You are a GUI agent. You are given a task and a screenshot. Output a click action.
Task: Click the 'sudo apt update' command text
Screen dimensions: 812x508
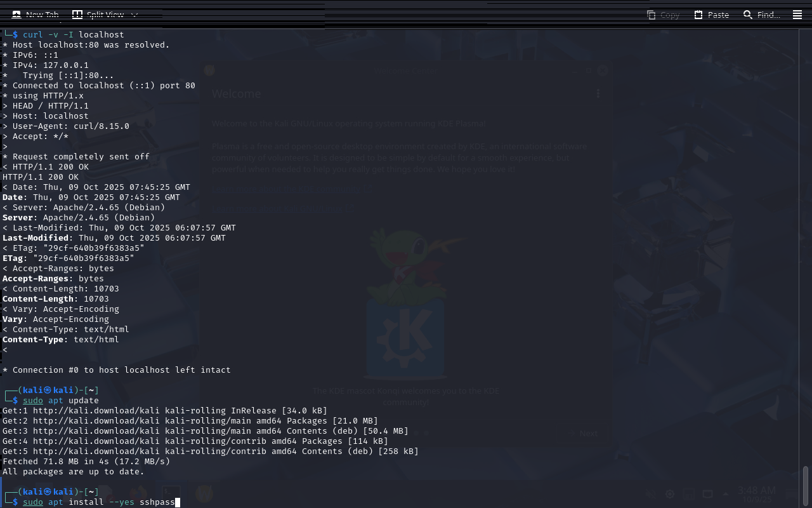point(61,401)
